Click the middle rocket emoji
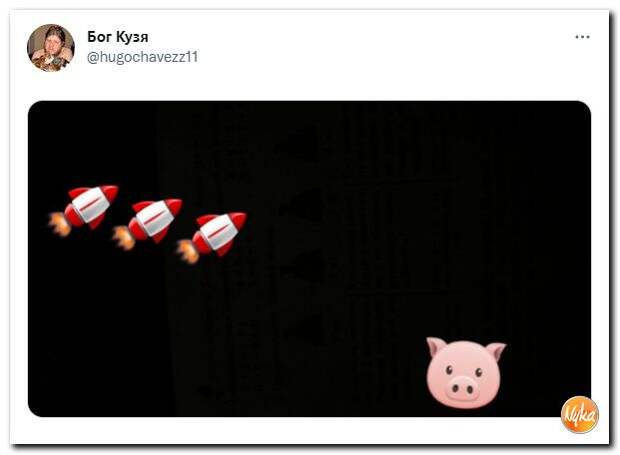 pyautogui.click(x=147, y=224)
